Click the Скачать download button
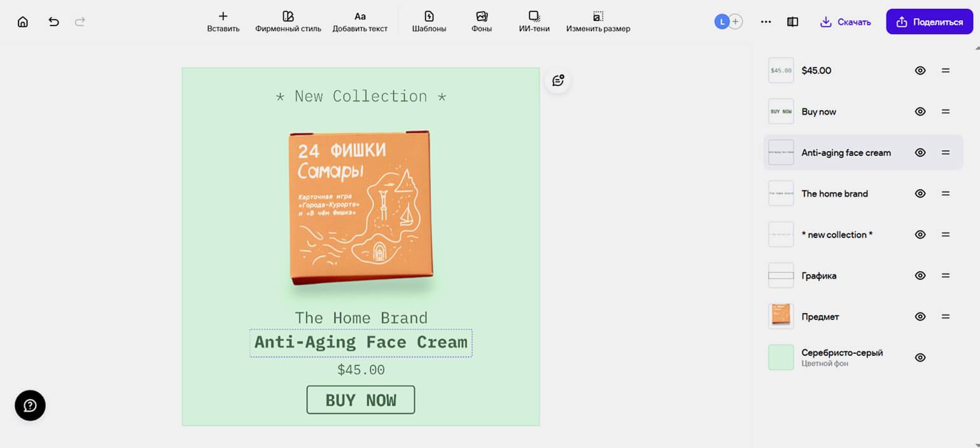 coord(845,22)
